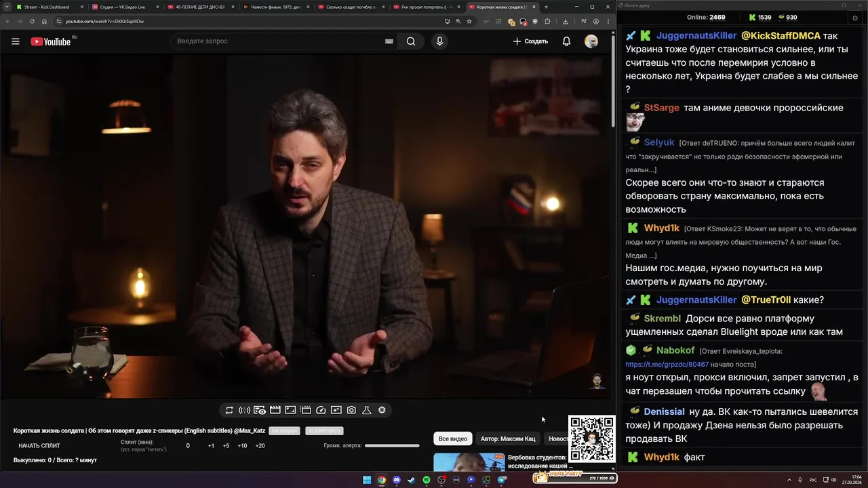868x488 pixels.
Task: Open the t.me/grpzdc/80467 link in chat
Action: pyautogui.click(x=667, y=364)
